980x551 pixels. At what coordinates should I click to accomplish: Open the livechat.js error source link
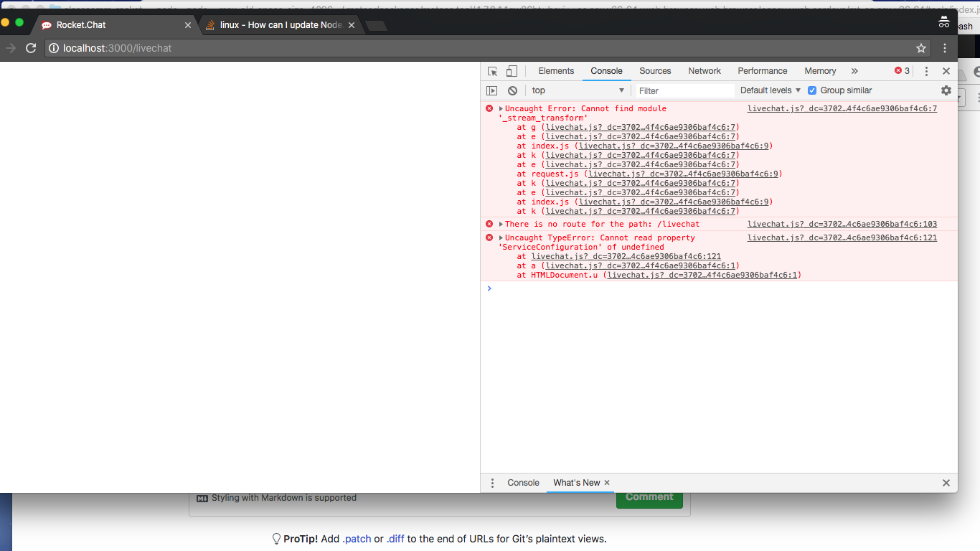(842, 108)
